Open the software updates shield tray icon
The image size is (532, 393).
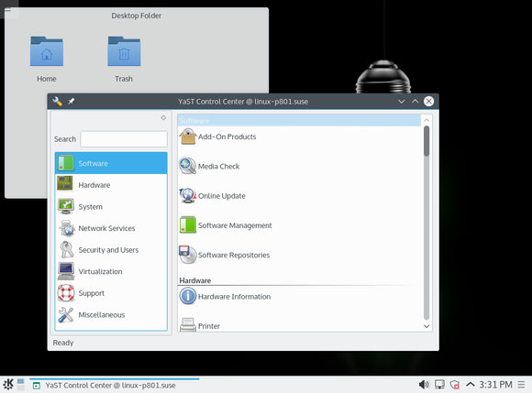pos(455,385)
